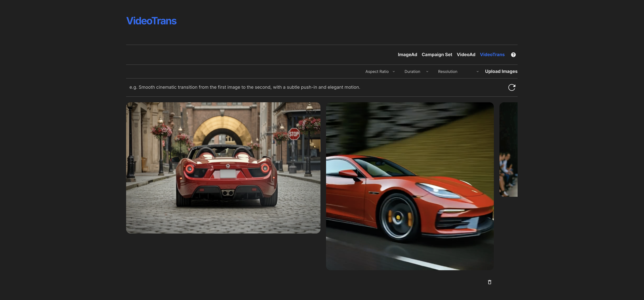Click the VideoTrans heading logo

pos(151,21)
